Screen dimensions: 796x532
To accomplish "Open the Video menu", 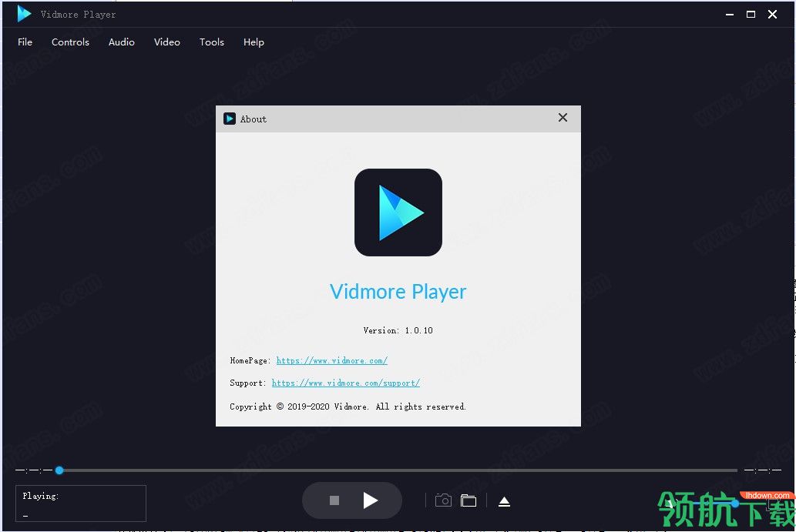I will point(167,42).
